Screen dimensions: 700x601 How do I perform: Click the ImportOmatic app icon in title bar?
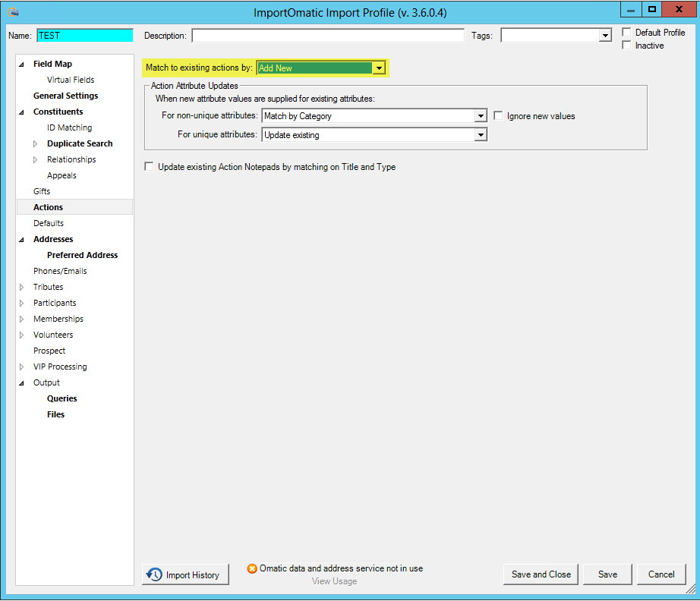pos(14,12)
